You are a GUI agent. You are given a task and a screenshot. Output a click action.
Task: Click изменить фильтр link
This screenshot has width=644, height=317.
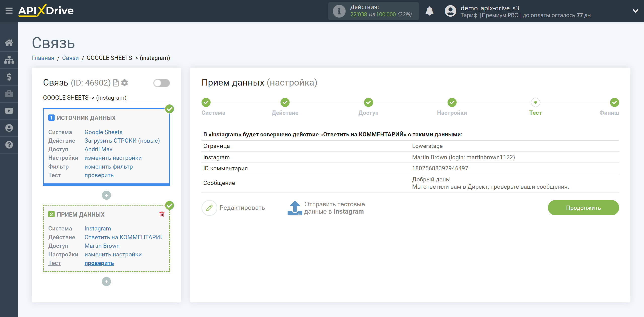point(109,167)
